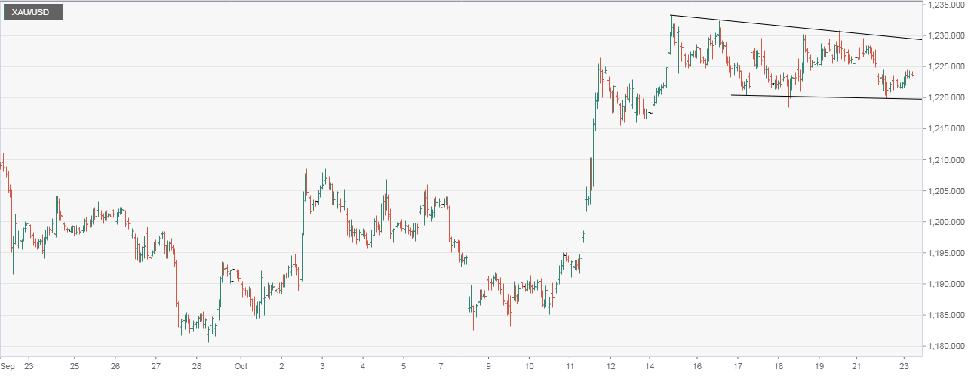Click the XAU/USD symbol label
The width and height of the screenshot is (980, 376).
coord(32,12)
